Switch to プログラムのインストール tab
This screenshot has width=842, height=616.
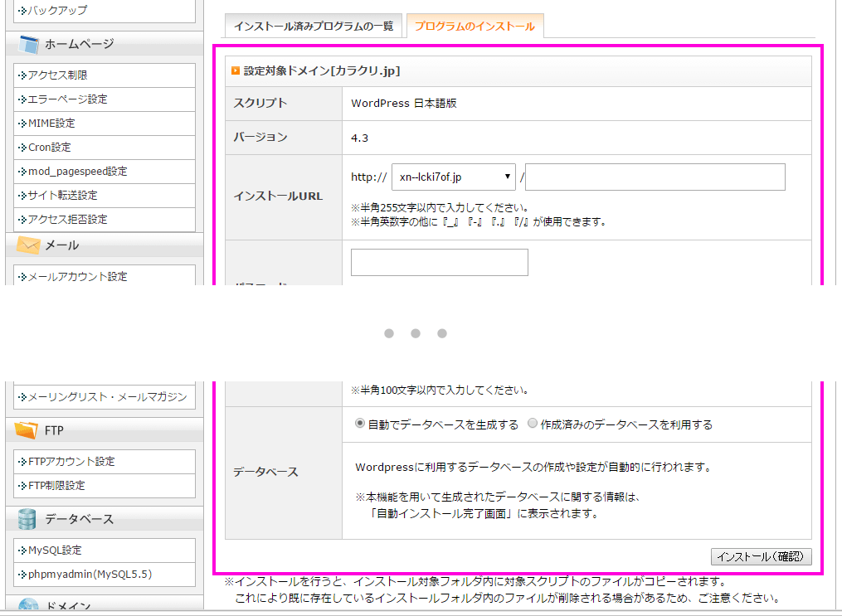coord(475,26)
